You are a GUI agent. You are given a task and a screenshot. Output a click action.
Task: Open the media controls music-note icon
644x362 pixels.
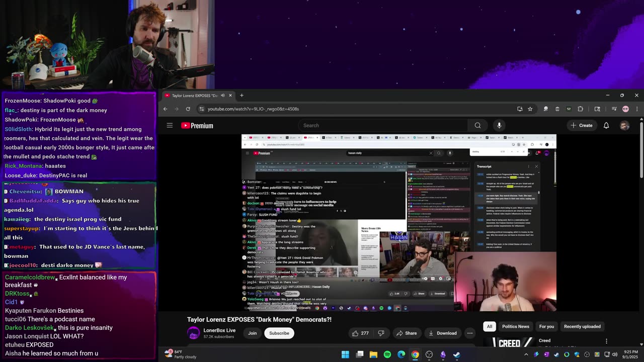[x=614, y=109]
